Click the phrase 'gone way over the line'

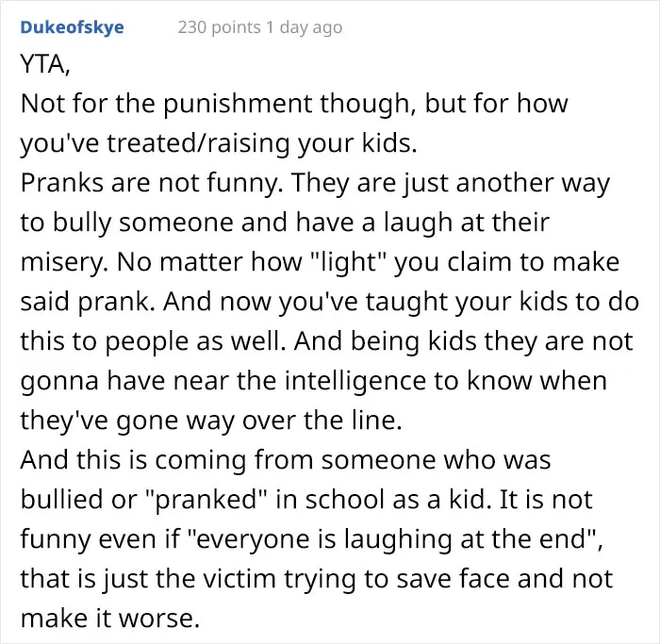(x=259, y=421)
